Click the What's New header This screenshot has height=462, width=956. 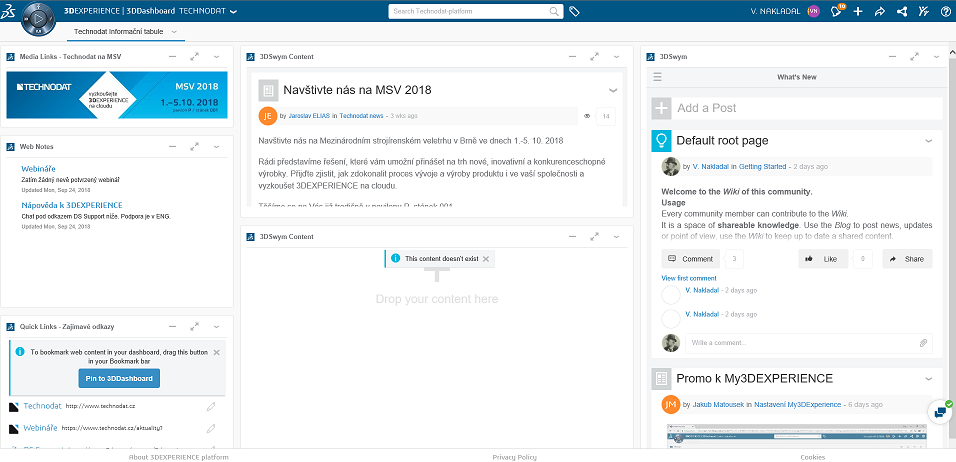tap(796, 77)
